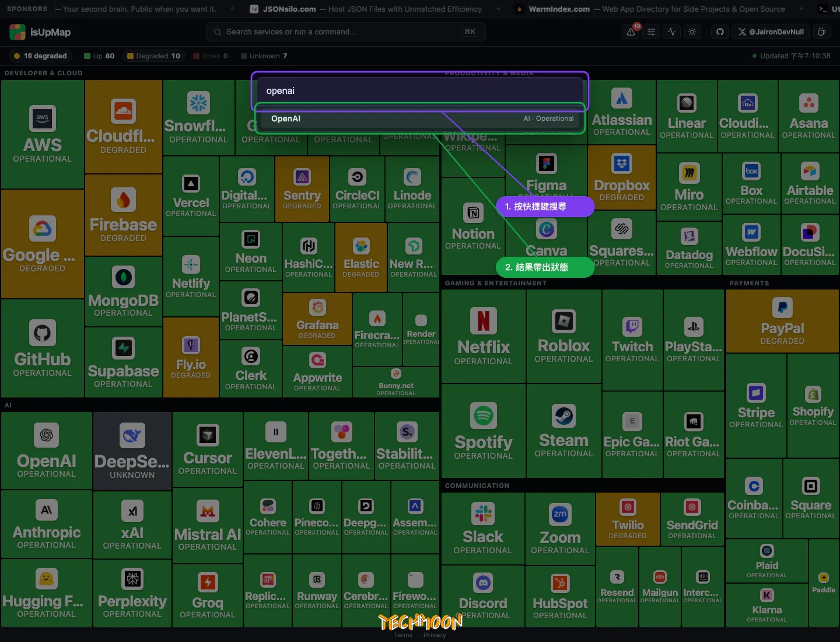Select the Dropbox degraded tile
The image size is (840, 642).
click(x=622, y=177)
